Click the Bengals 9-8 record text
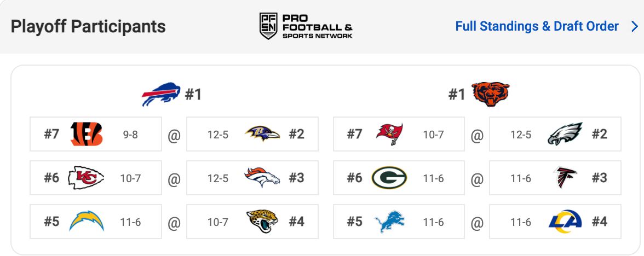 130,135
